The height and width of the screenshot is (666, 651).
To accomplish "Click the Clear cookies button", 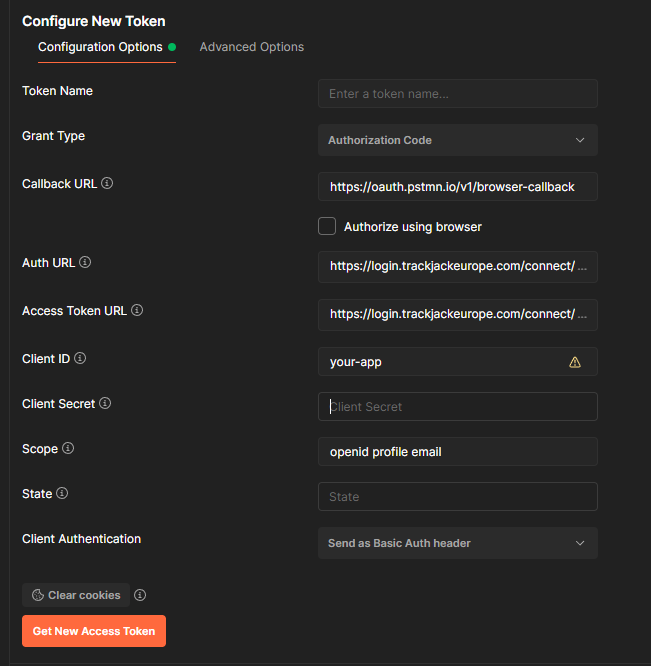I will click(x=76, y=595).
